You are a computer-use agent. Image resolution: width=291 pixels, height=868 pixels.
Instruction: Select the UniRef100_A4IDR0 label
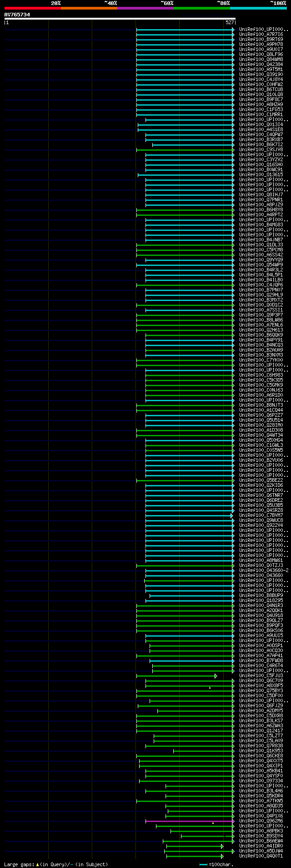(x=261, y=846)
